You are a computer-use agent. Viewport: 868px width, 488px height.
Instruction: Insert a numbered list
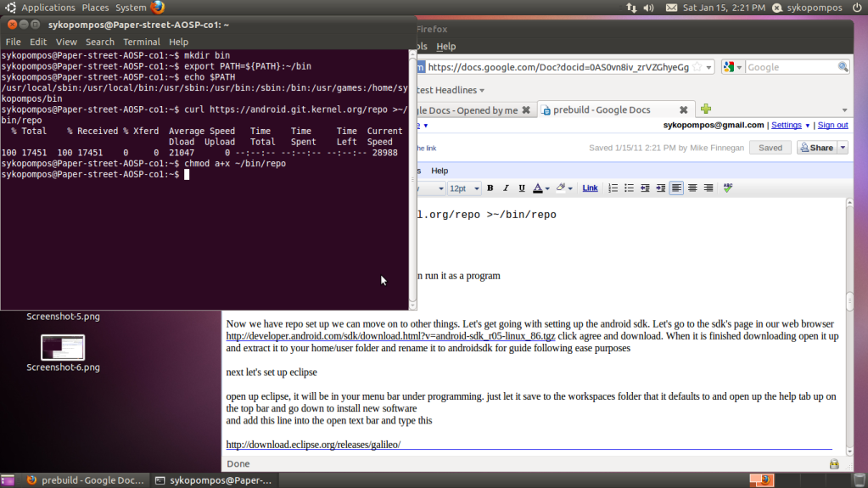click(613, 188)
